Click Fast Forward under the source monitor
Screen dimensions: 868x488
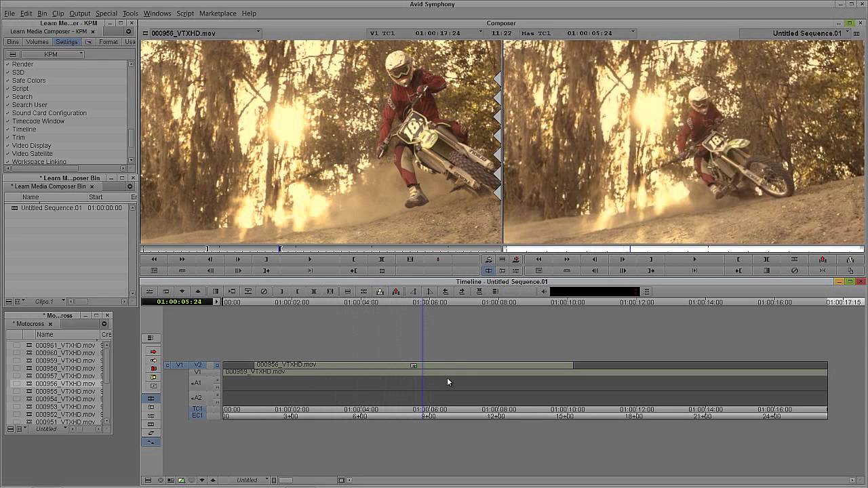(182, 259)
